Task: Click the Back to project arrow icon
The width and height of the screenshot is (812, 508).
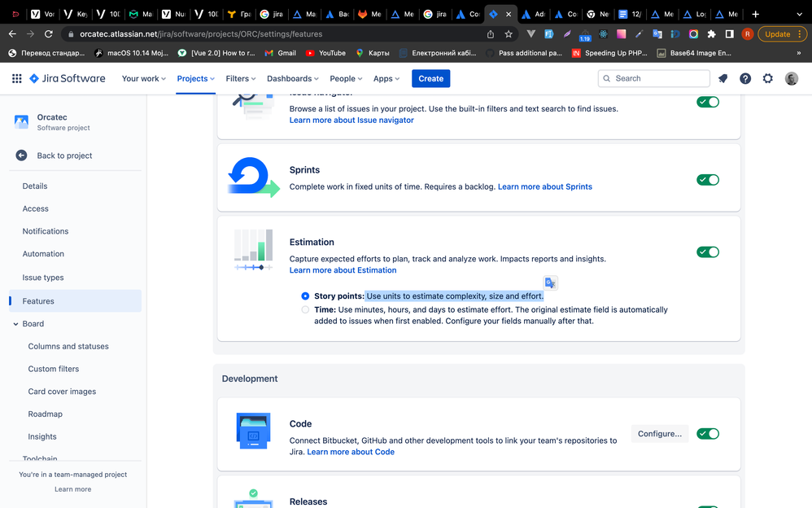Action: click(x=21, y=155)
